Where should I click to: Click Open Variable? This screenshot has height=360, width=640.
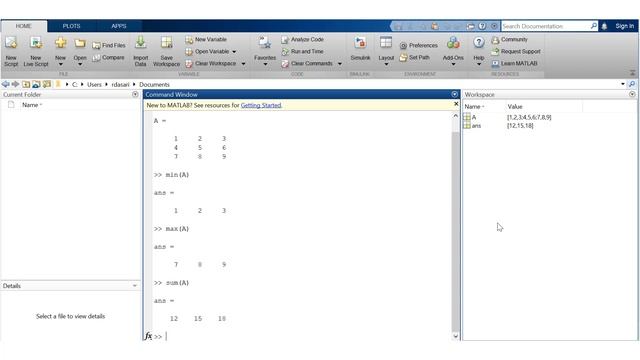pyautogui.click(x=208, y=51)
